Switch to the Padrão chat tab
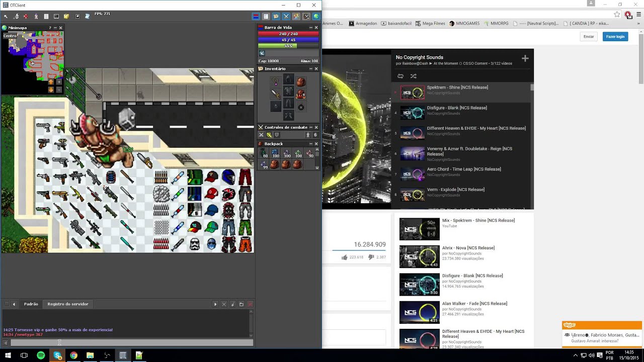This screenshot has width=644, height=362. [31, 304]
